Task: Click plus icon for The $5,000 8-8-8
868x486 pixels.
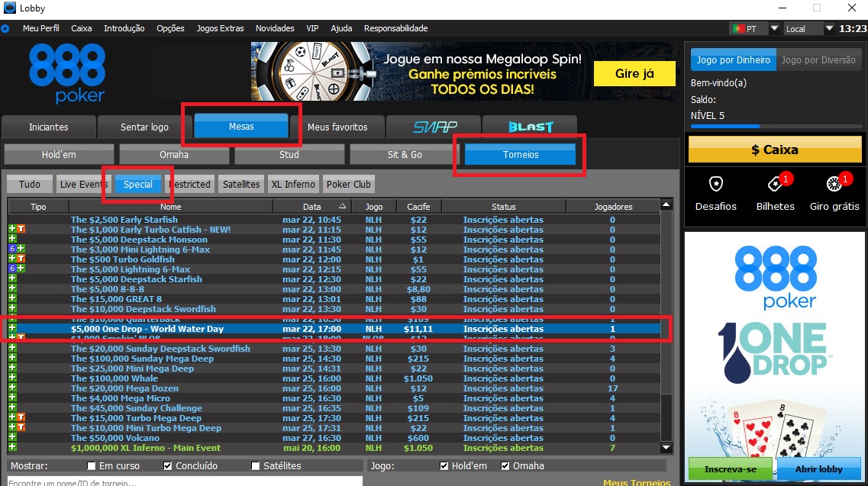Action: [12, 288]
